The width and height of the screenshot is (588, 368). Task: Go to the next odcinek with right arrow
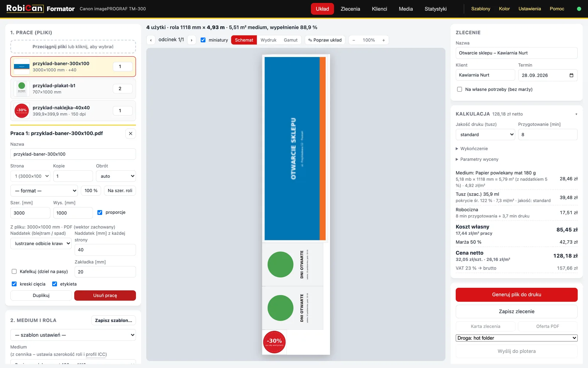point(191,40)
